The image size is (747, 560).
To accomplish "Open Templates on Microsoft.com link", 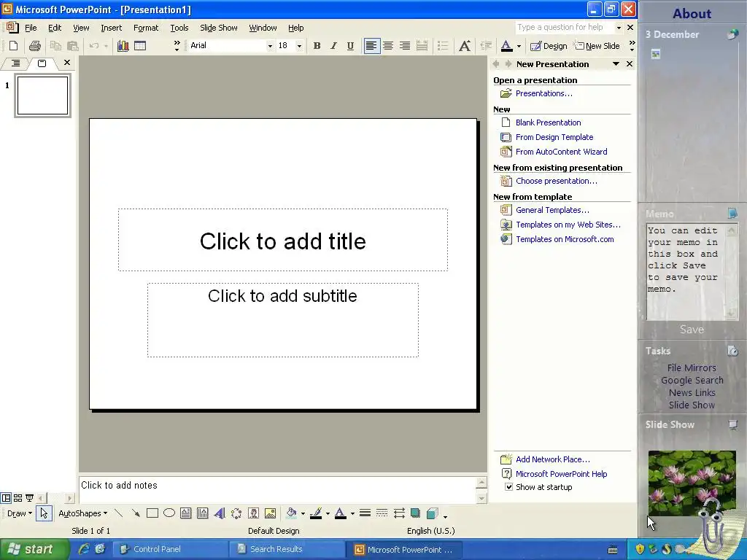I will (565, 239).
